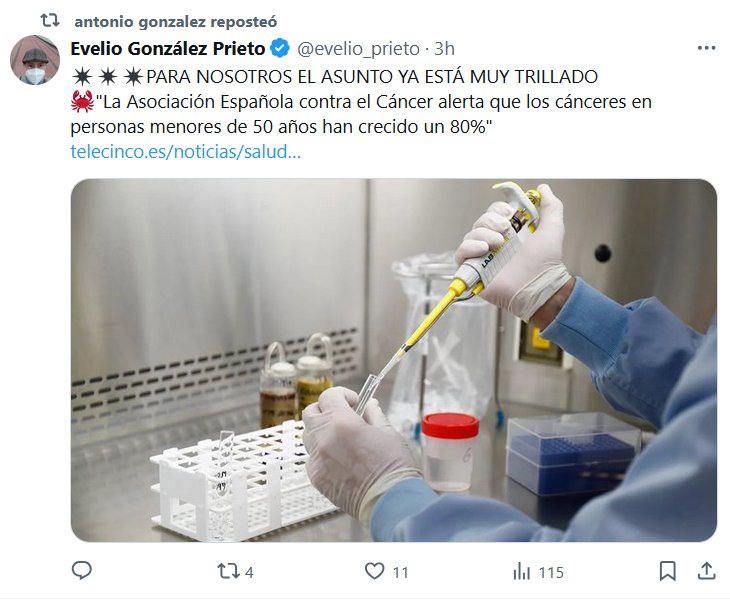The image size is (730, 600).
Task: Open the telecinco.es news link
Action: (x=186, y=152)
